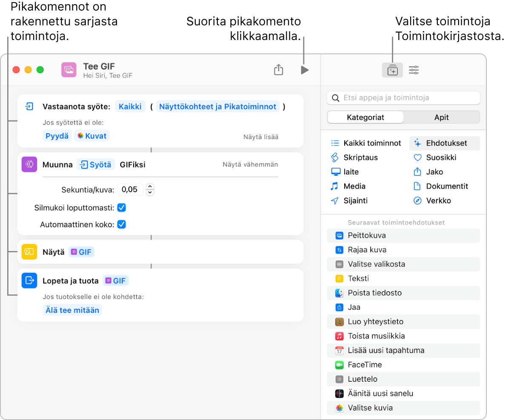This screenshot has width=508, height=420.
Task: Open the Action Library panel
Action: [392, 70]
